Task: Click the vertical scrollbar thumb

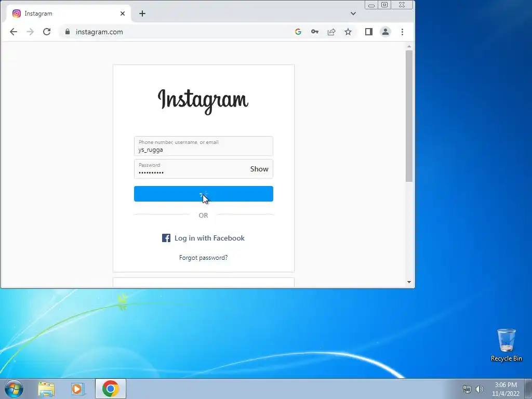Action: click(x=409, y=116)
